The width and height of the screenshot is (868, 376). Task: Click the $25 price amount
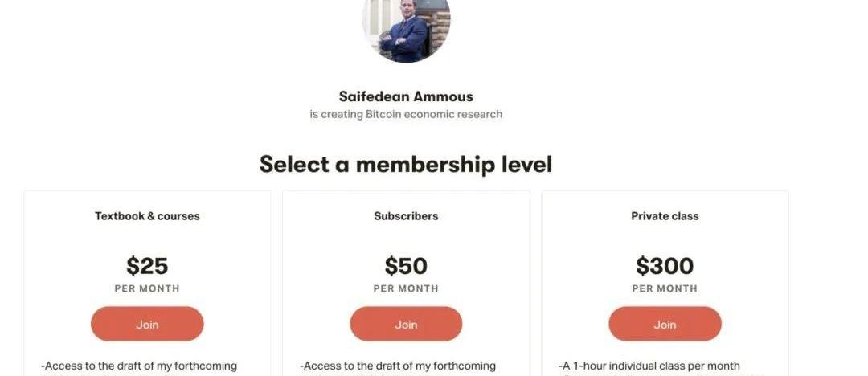147,266
